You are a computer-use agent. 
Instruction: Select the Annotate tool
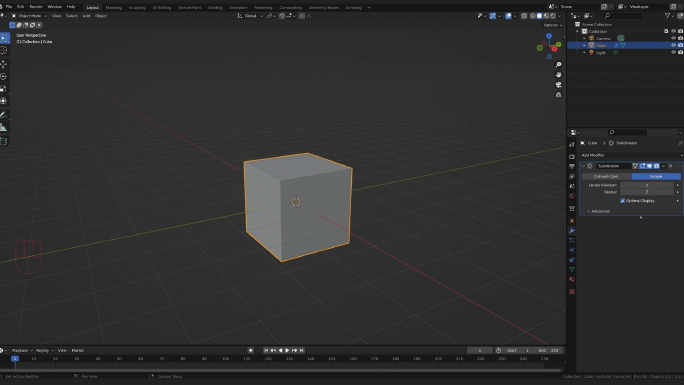coord(3,115)
